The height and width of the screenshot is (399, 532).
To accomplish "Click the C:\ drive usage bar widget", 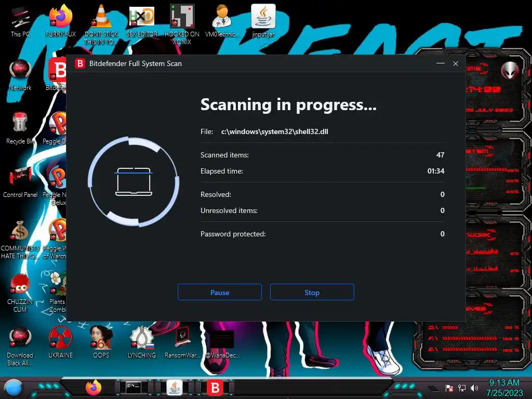I will pos(473,328).
